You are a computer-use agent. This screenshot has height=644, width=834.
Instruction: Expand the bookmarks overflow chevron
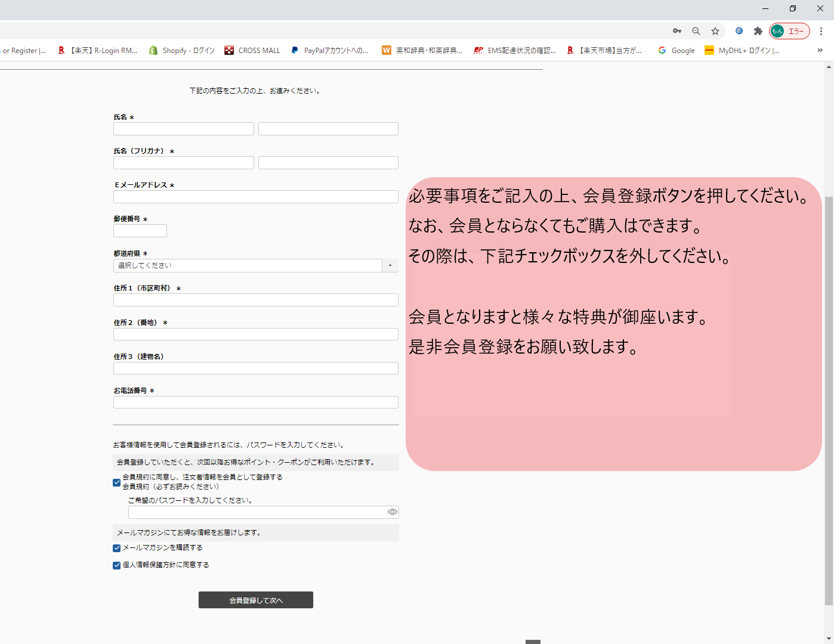pos(820,50)
